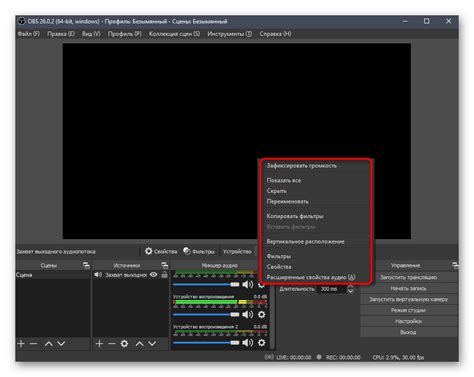Move the source down in Источники panel
This screenshot has width=474, height=377.
click(152, 344)
